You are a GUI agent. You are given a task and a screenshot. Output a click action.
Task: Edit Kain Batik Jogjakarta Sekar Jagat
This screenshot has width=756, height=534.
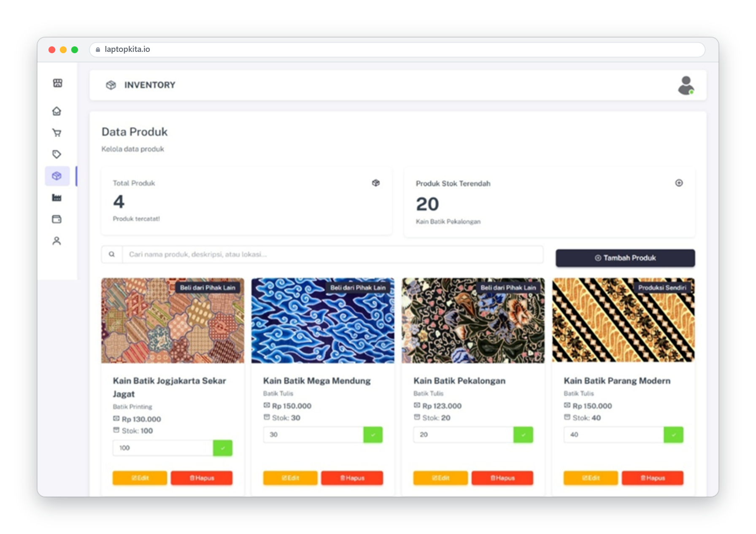coord(140,478)
